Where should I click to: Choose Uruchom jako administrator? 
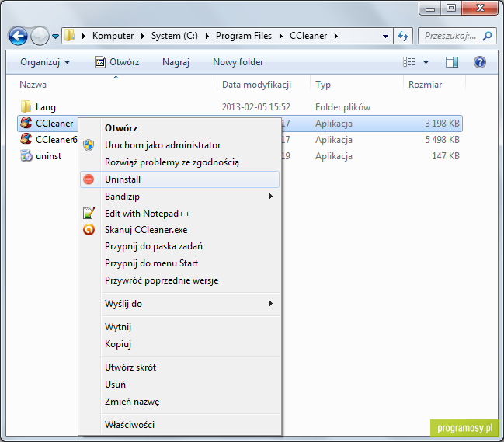179,145
